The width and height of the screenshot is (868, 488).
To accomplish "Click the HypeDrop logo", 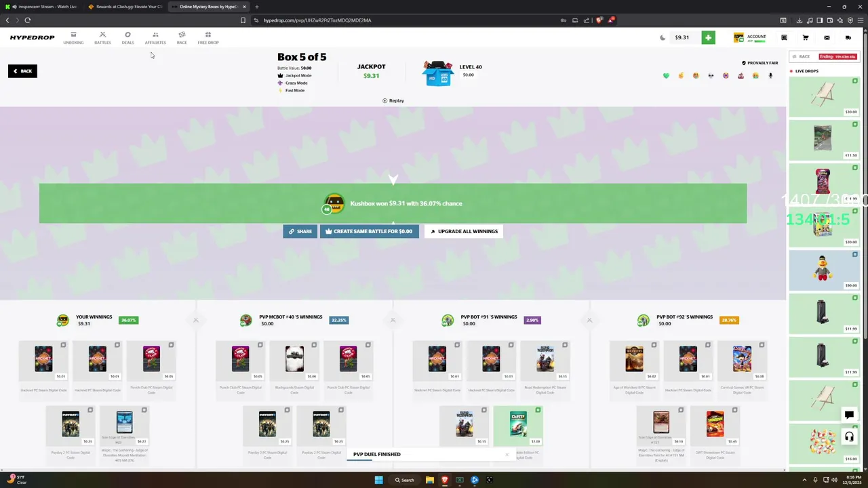I will [x=32, y=38].
